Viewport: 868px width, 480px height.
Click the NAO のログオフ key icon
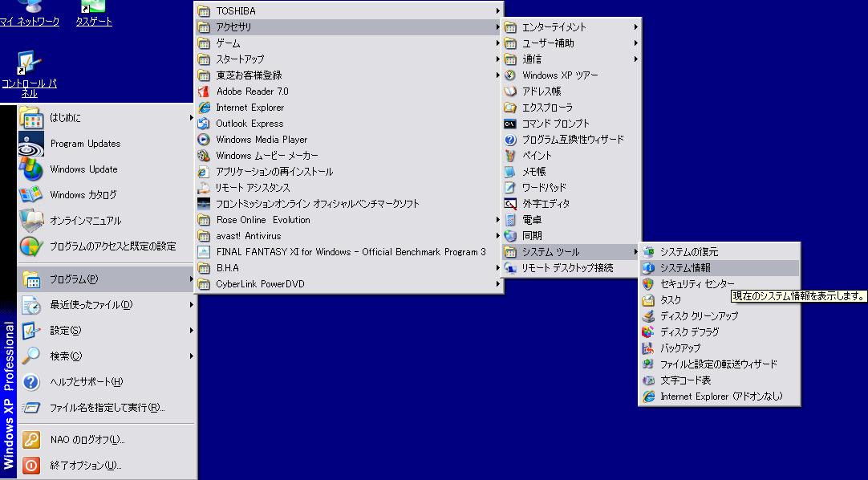[31, 440]
